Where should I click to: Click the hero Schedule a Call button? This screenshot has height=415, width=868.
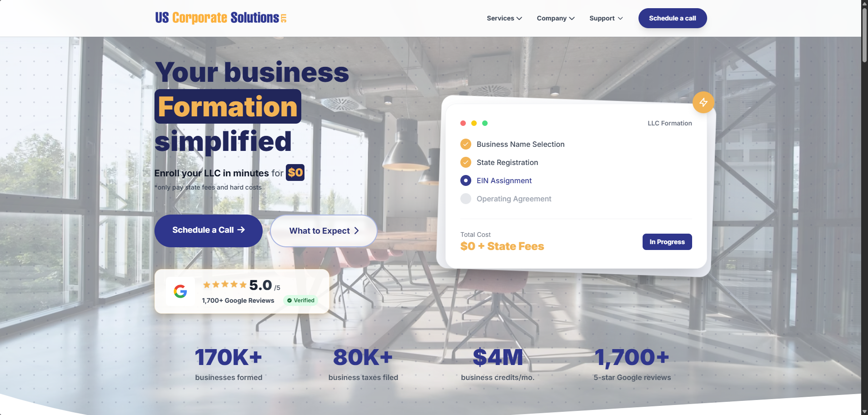[x=209, y=230]
